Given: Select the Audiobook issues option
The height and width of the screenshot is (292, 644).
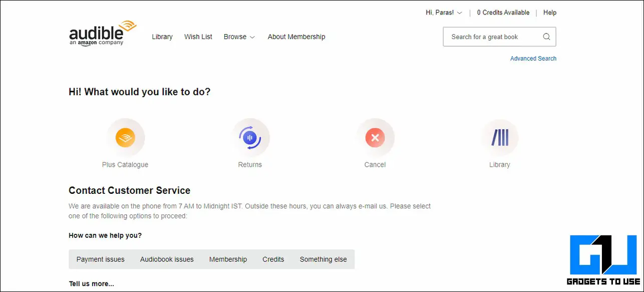Looking at the screenshot, I should tap(167, 259).
